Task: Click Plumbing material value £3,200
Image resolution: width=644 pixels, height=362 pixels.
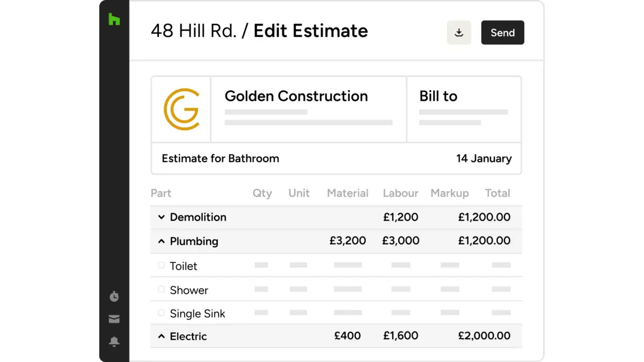Action: pyautogui.click(x=348, y=241)
